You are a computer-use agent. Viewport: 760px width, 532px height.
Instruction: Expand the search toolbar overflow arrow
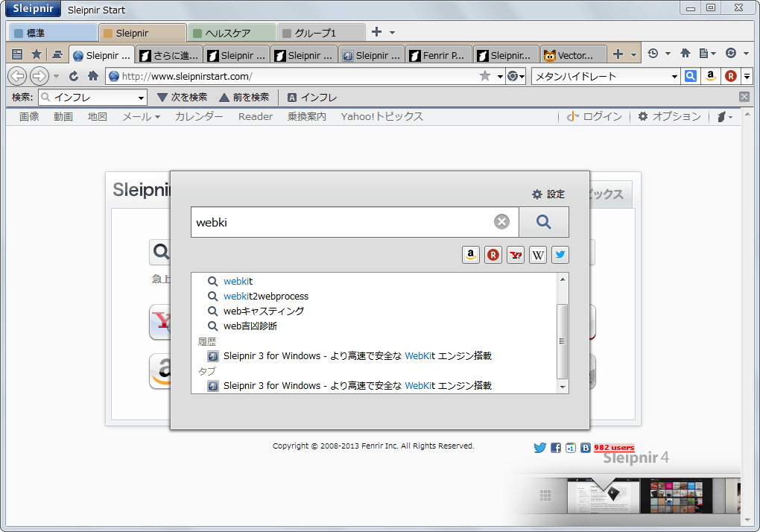coord(747,76)
